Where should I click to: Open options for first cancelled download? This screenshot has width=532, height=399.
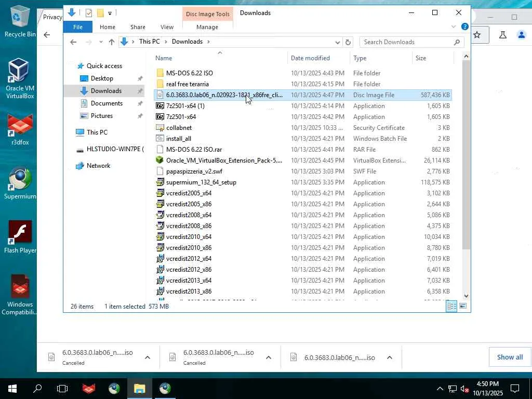(x=148, y=357)
